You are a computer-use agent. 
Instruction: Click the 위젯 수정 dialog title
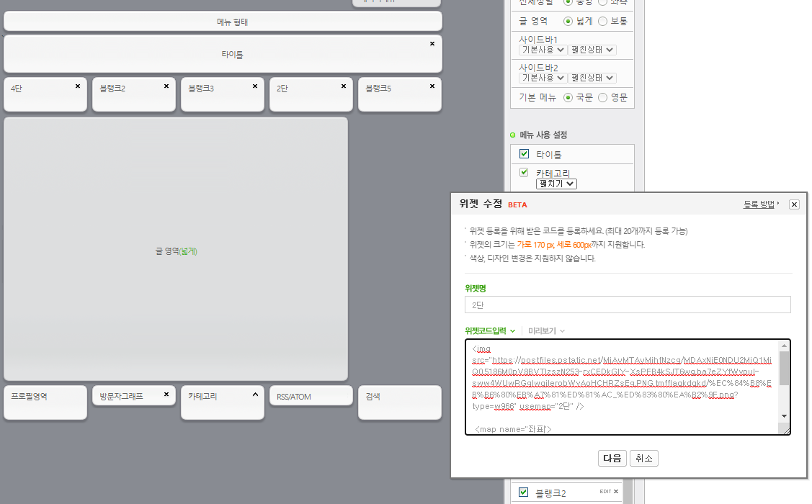tap(481, 204)
